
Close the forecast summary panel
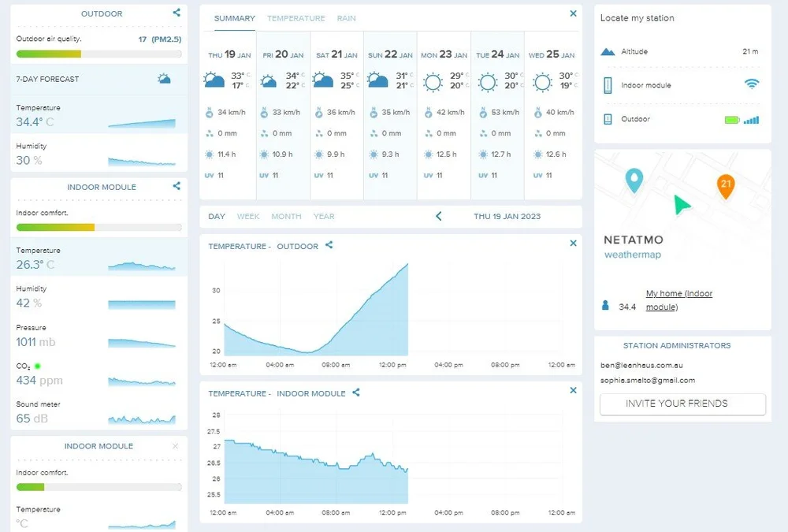click(x=573, y=13)
